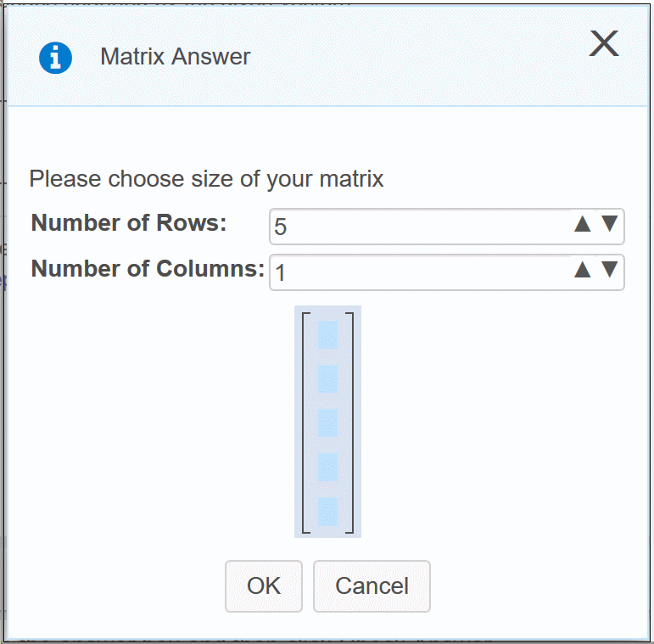Click the Matrix Answer title text
This screenshot has height=644, width=654.
(x=176, y=57)
